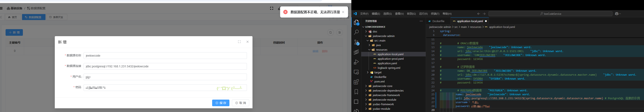Open the 转到(G) menu
Viewport: 644px width, 112px height.
coord(411,14)
